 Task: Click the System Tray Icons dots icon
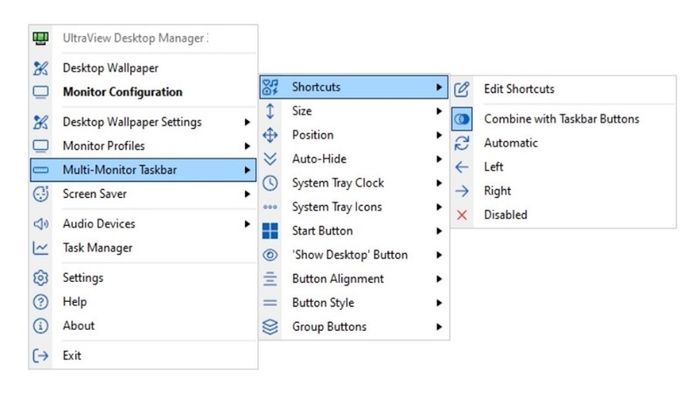pos(270,207)
